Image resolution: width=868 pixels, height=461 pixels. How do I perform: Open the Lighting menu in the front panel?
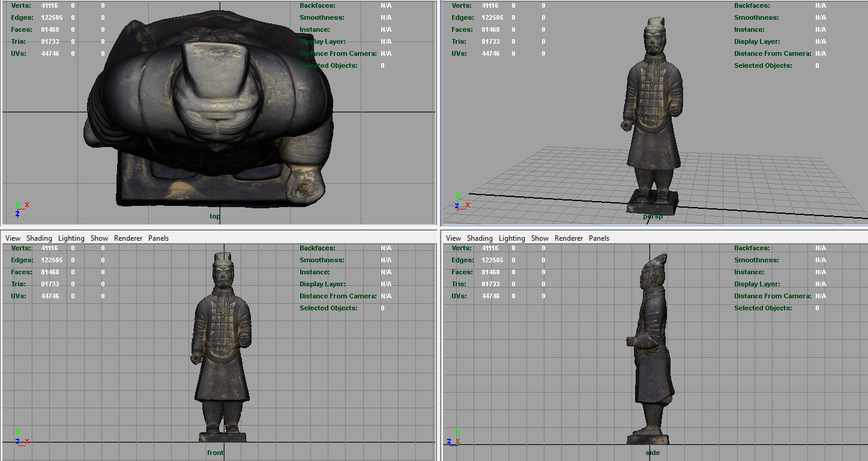pos(71,238)
